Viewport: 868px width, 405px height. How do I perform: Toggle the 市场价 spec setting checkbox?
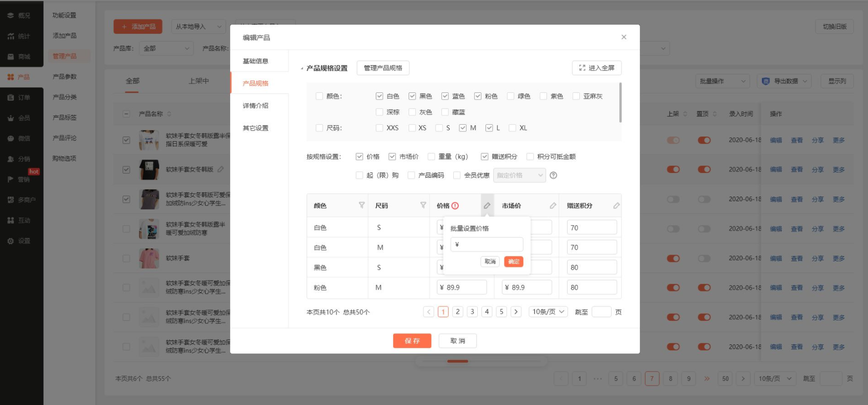coord(392,157)
